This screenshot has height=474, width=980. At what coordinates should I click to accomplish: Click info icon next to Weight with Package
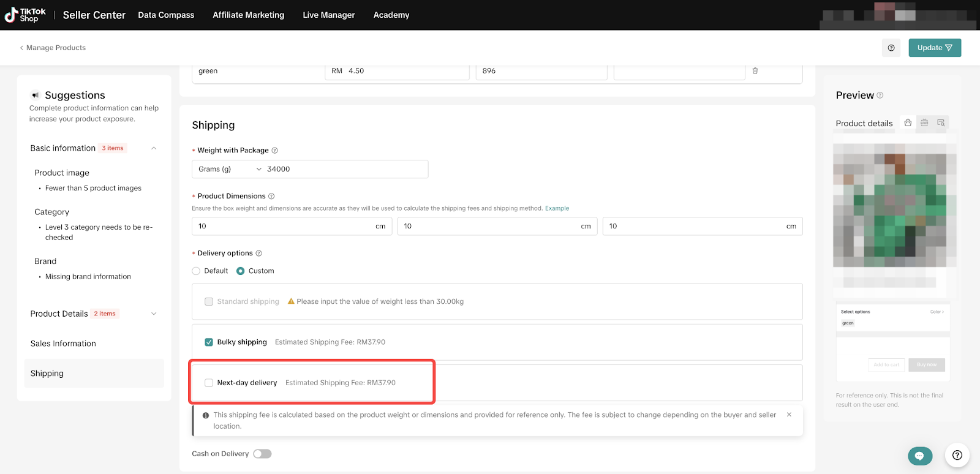pyautogui.click(x=274, y=151)
